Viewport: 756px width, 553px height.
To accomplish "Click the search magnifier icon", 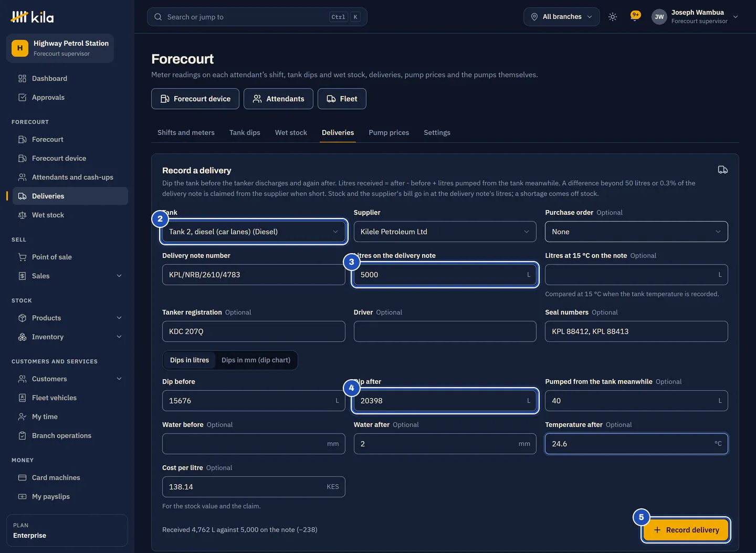I will click(x=158, y=17).
